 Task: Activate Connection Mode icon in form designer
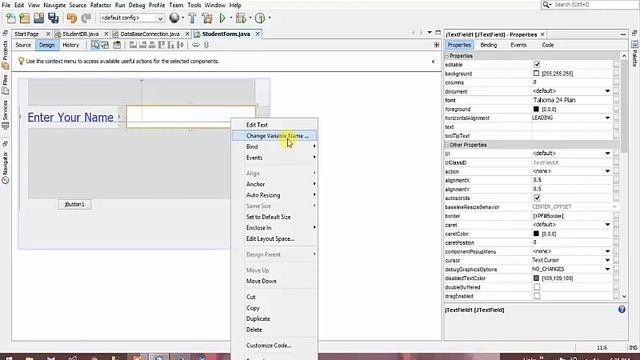(x=105, y=45)
